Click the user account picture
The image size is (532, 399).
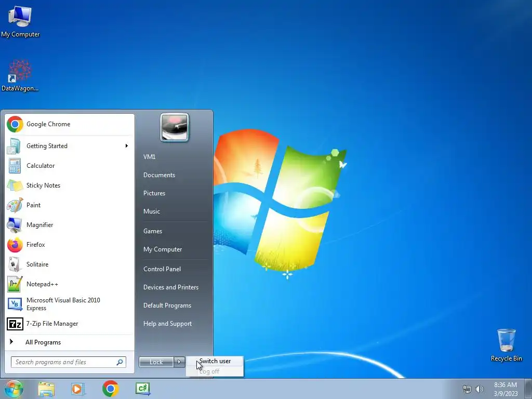[175, 127]
